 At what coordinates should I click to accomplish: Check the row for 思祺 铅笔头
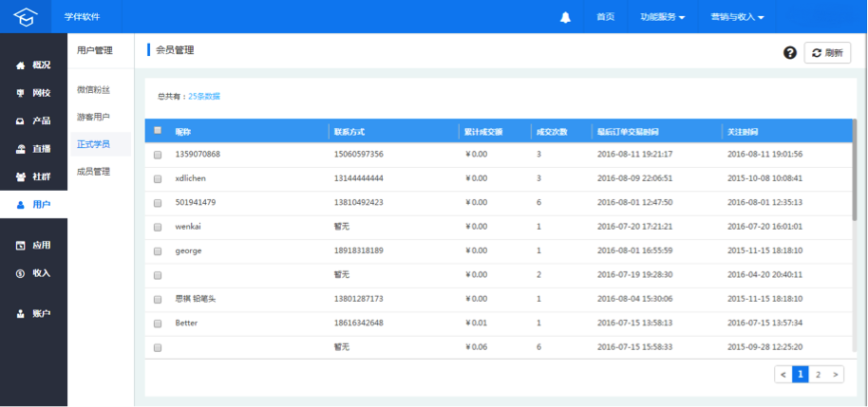tap(158, 299)
